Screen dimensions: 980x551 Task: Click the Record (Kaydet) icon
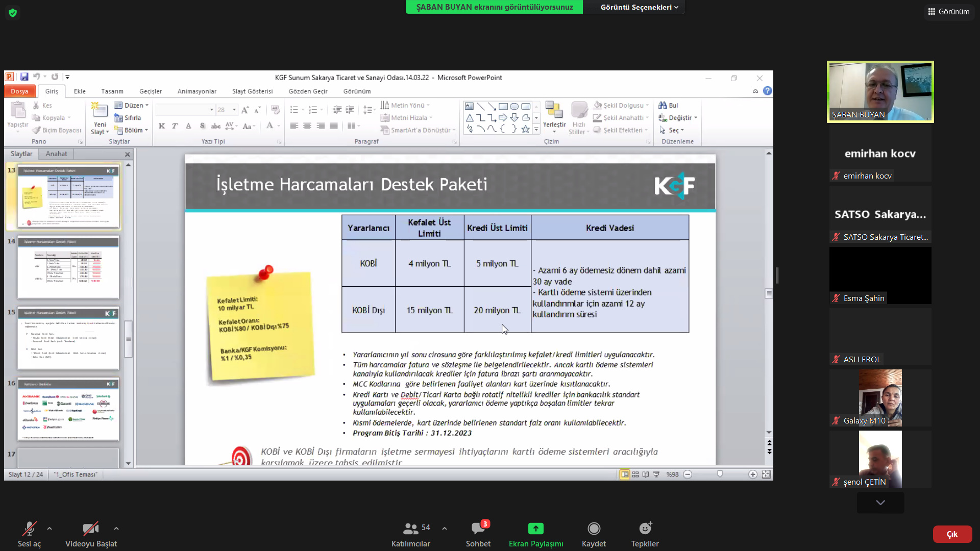click(594, 529)
